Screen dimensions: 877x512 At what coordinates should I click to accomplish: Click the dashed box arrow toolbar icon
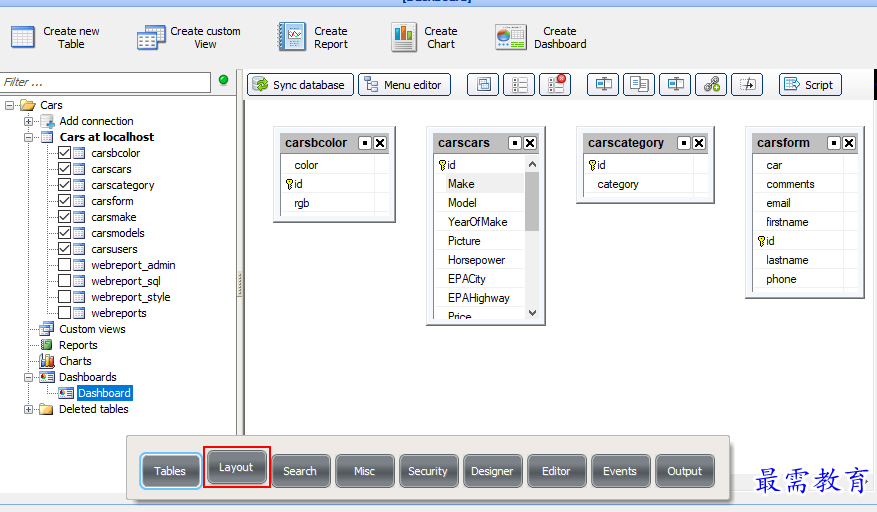747,85
